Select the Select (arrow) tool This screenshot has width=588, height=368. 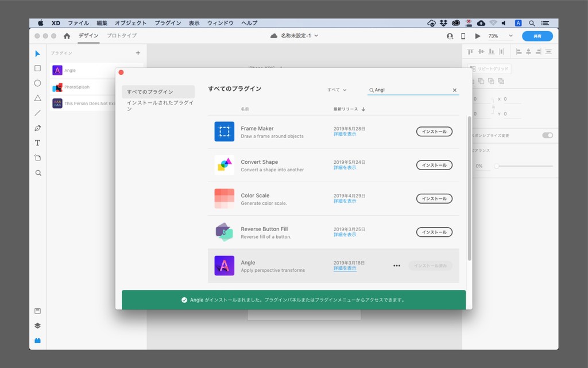[x=37, y=53]
